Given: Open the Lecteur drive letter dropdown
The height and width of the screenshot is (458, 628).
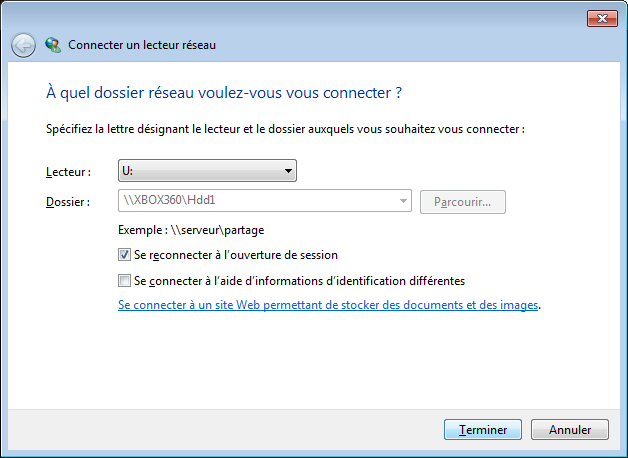Looking at the screenshot, I should (207, 171).
